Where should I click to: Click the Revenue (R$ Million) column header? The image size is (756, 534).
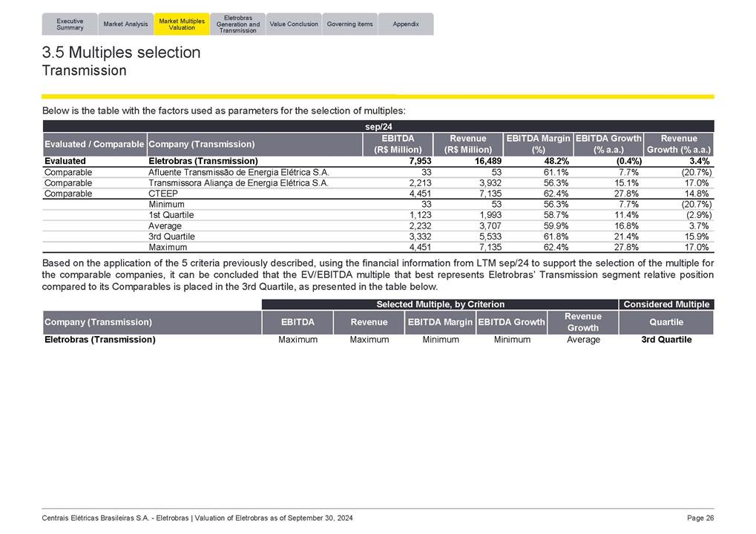[x=468, y=144]
